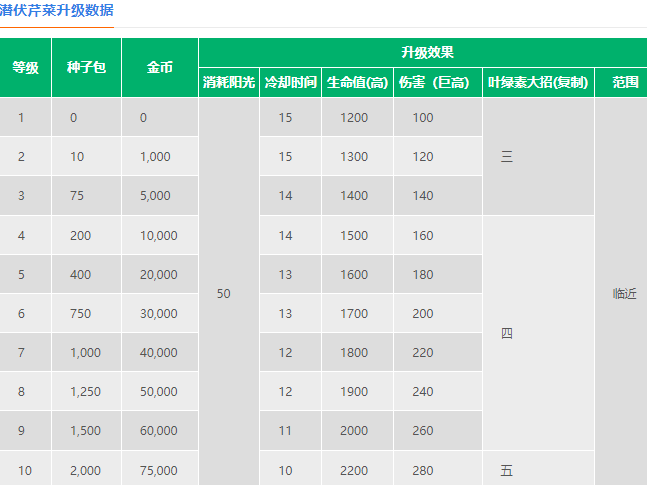
Task: Click the 1700 health cell
Action: tap(357, 313)
